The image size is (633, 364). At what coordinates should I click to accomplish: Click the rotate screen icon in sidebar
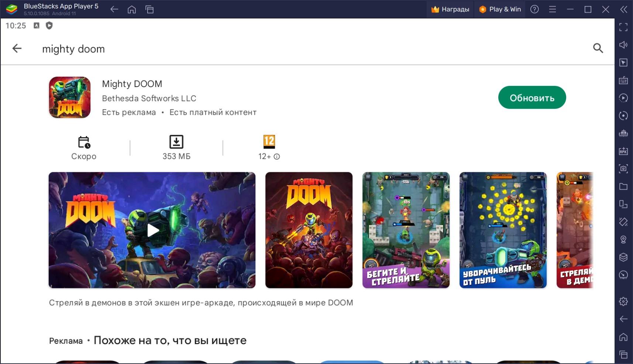[x=623, y=204]
